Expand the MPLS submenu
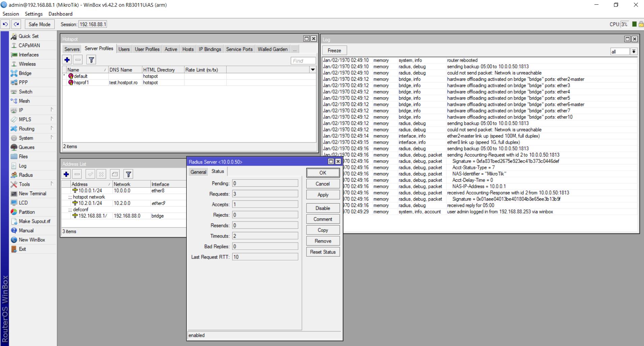This screenshot has width=644, height=346. click(52, 119)
